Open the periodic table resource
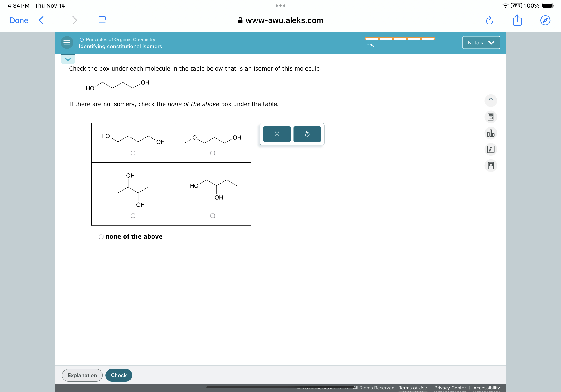 click(x=491, y=149)
